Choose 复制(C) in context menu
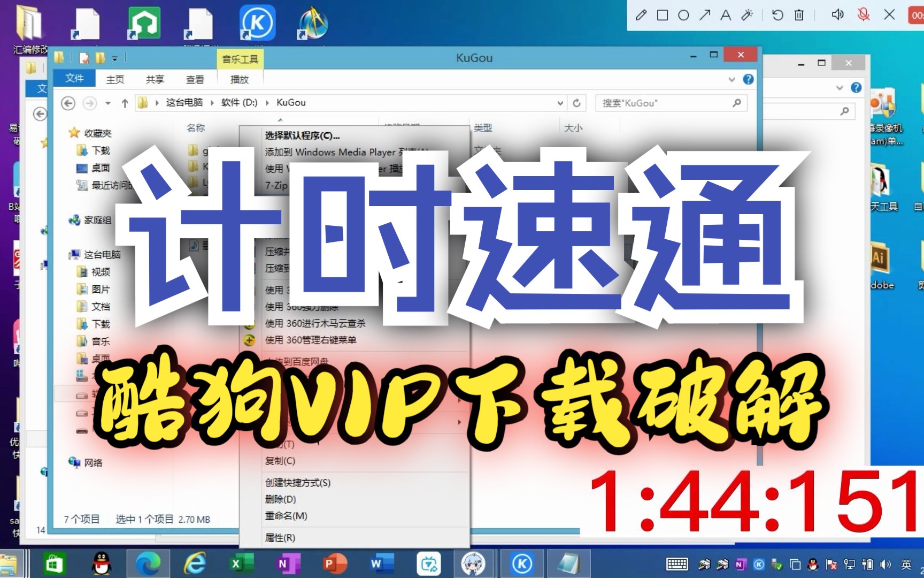The image size is (924, 578). [280, 461]
